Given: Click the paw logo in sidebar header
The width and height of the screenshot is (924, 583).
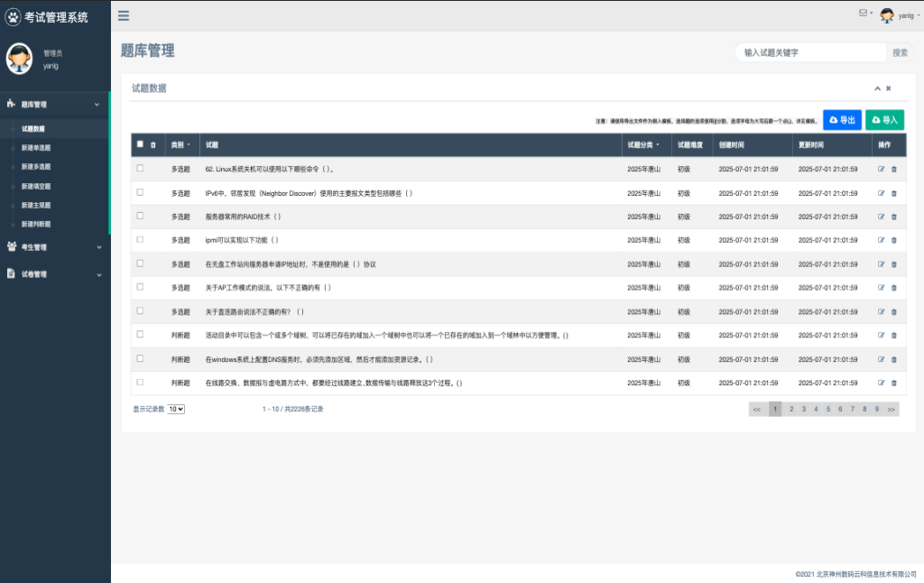Looking at the screenshot, I should coord(13,17).
